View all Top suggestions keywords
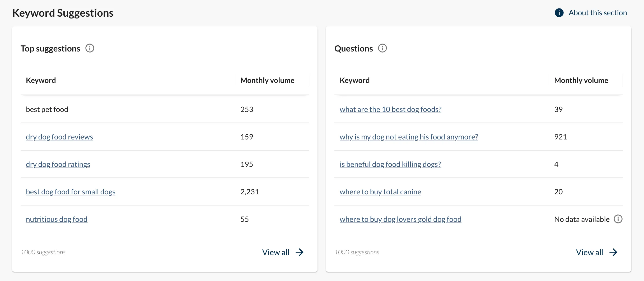The height and width of the screenshot is (281, 644). (283, 252)
